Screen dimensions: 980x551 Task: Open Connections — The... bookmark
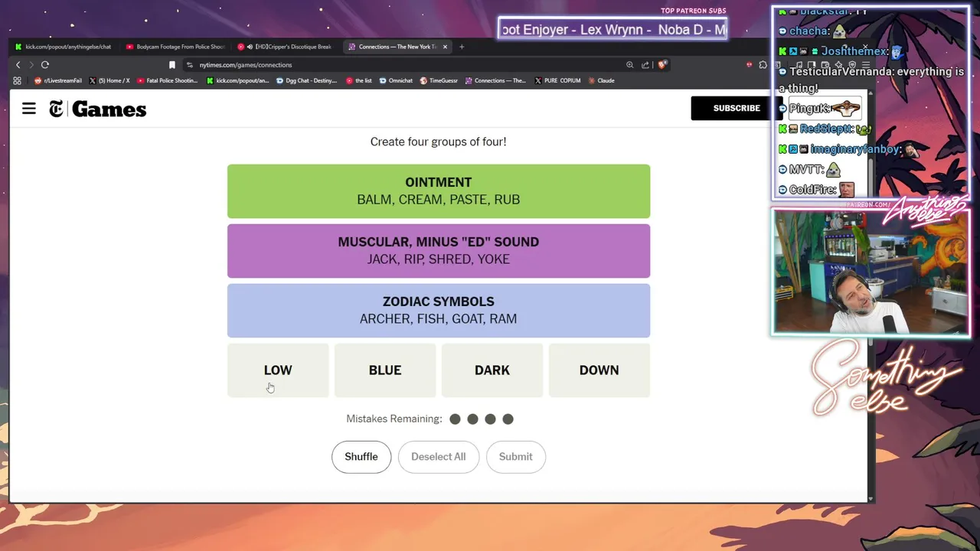pos(495,80)
